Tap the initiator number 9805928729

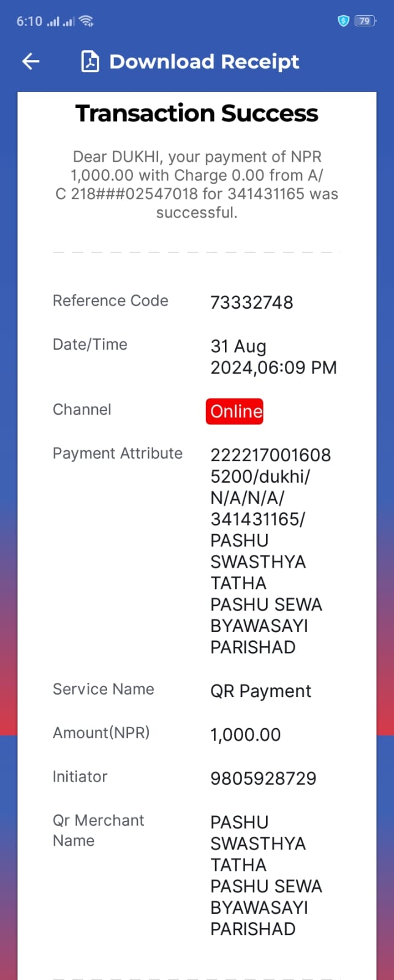pyautogui.click(x=263, y=778)
